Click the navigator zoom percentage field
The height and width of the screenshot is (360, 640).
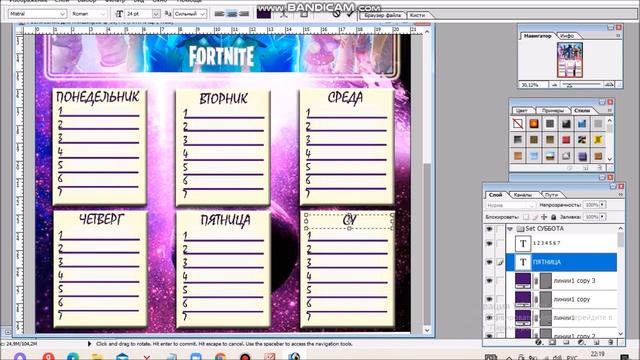(533, 85)
